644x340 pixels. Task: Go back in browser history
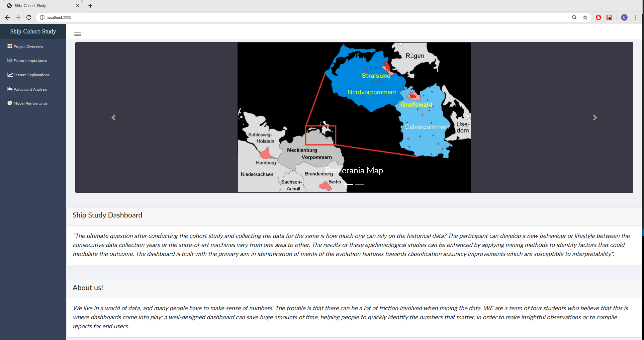coord(7,17)
